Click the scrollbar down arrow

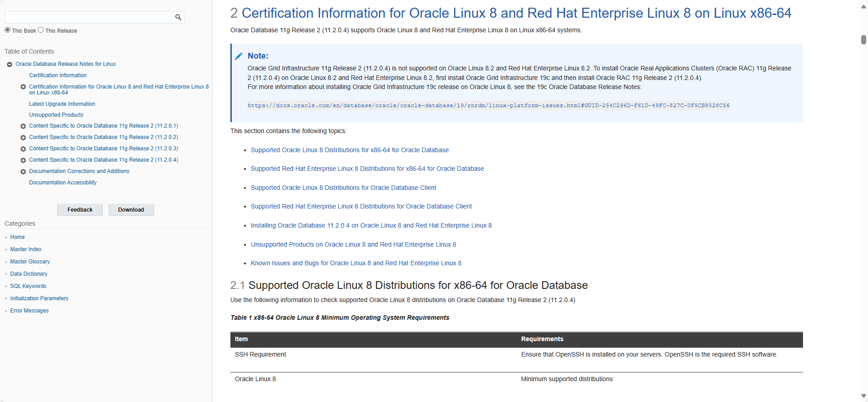pos(863,396)
